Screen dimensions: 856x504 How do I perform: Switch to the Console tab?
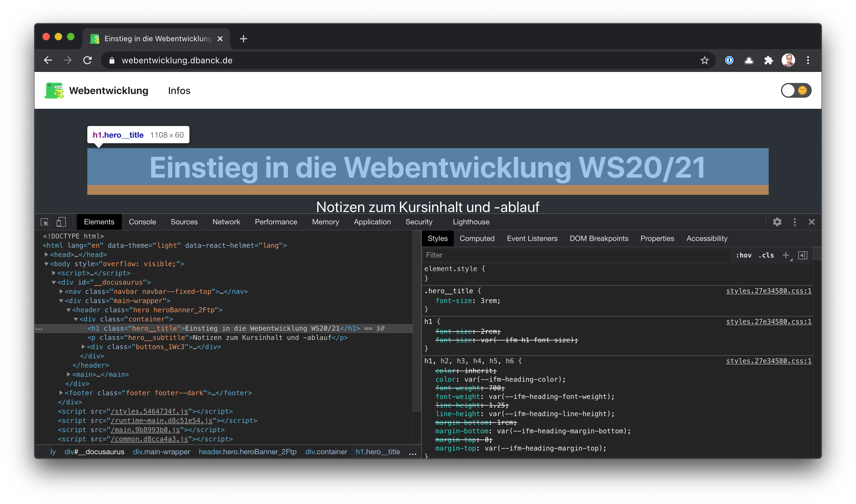pos(142,222)
